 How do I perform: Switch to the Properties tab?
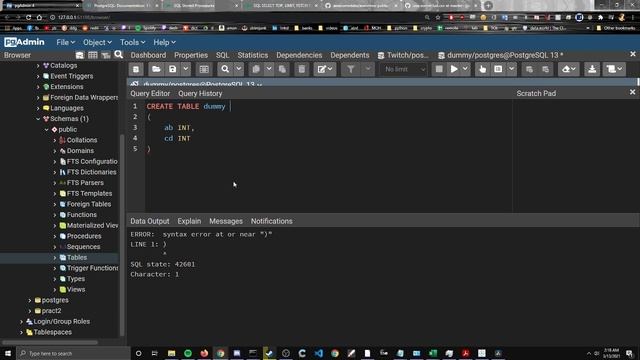[191, 55]
